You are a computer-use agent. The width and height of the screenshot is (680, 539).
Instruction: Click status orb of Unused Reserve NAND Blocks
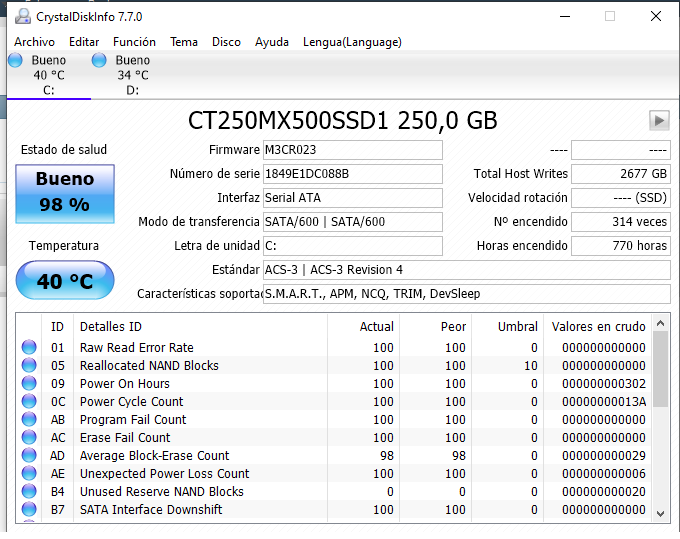29,491
